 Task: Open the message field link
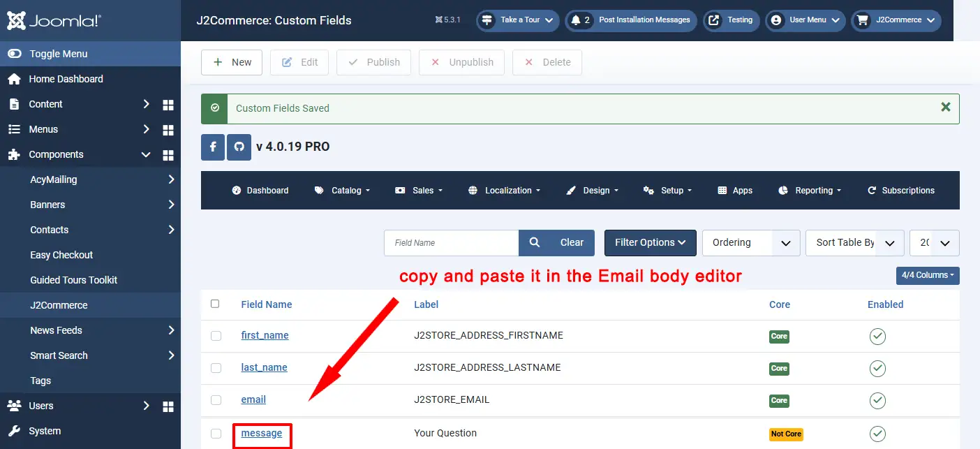(262, 433)
